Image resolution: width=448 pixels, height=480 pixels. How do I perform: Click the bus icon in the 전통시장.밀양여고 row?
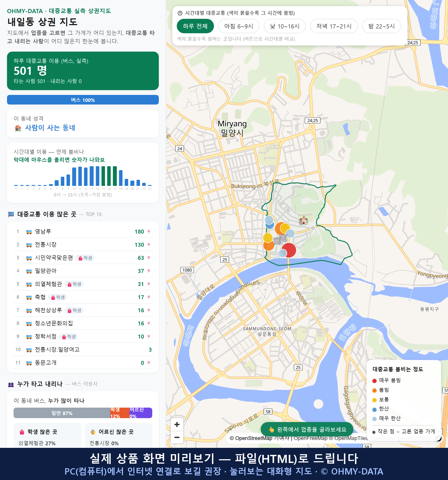tap(29, 350)
